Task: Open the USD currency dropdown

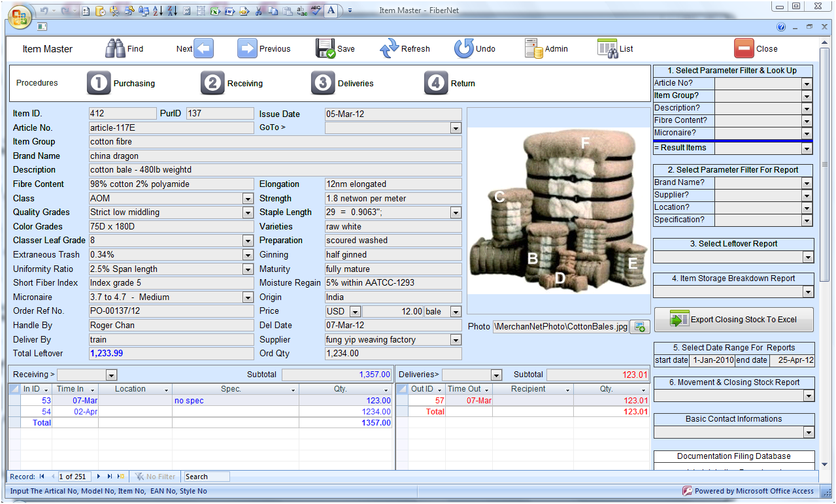Action: [x=355, y=312]
